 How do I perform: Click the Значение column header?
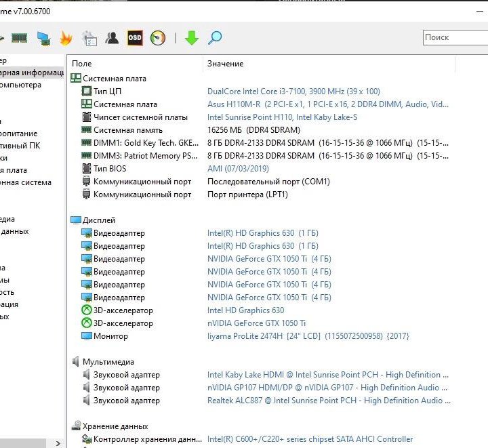click(x=225, y=64)
